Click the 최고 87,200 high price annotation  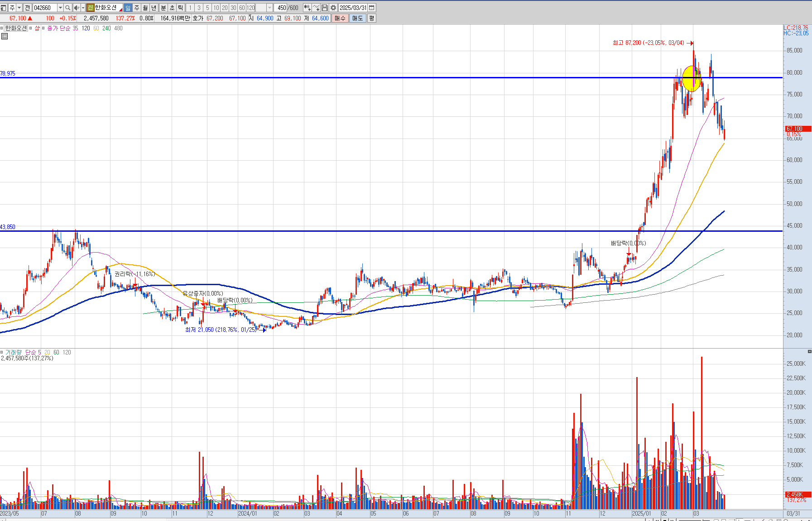click(x=649, y=43)
